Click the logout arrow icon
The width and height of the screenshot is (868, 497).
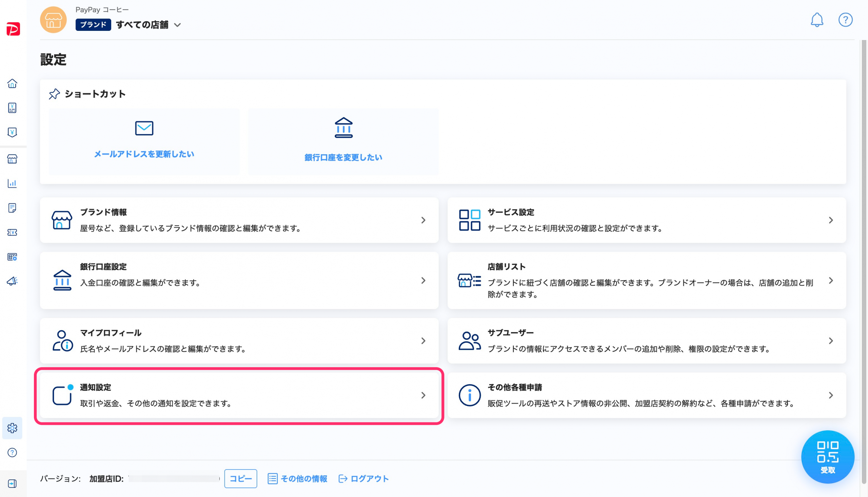click(343, 479)
